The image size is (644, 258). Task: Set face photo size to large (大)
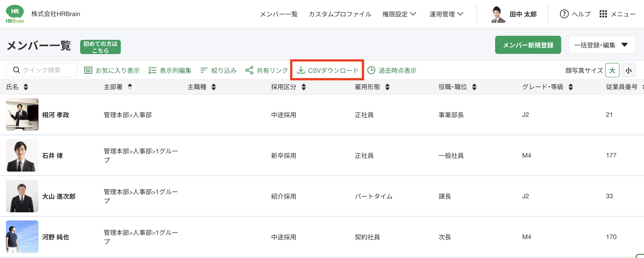[x=612, y=71]
